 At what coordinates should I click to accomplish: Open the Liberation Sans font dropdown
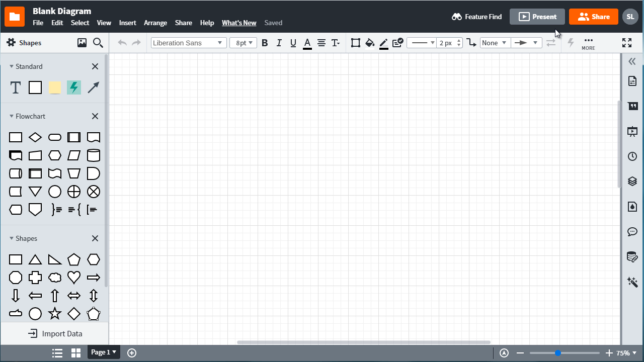tap(189, 43)
